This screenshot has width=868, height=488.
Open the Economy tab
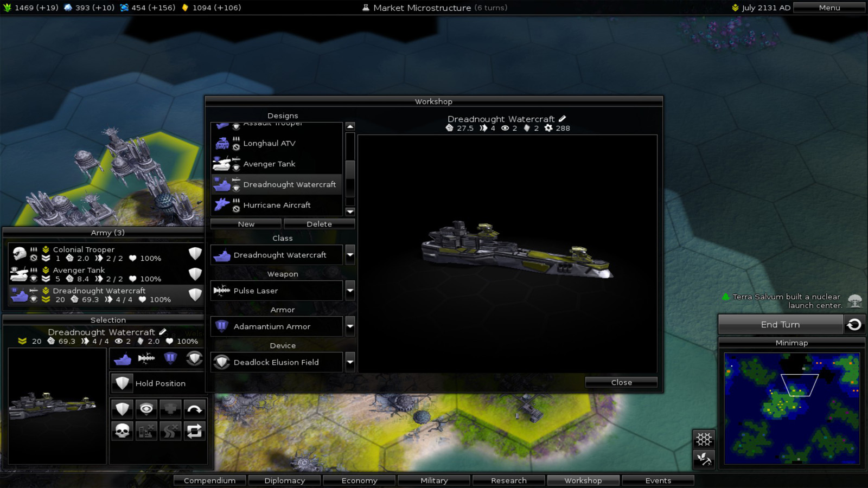coord(359,480)
